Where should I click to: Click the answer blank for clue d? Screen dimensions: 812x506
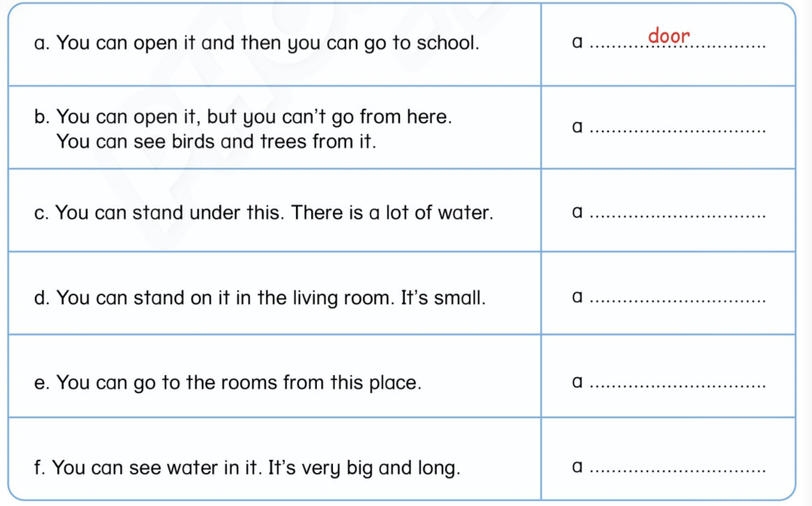678,298
